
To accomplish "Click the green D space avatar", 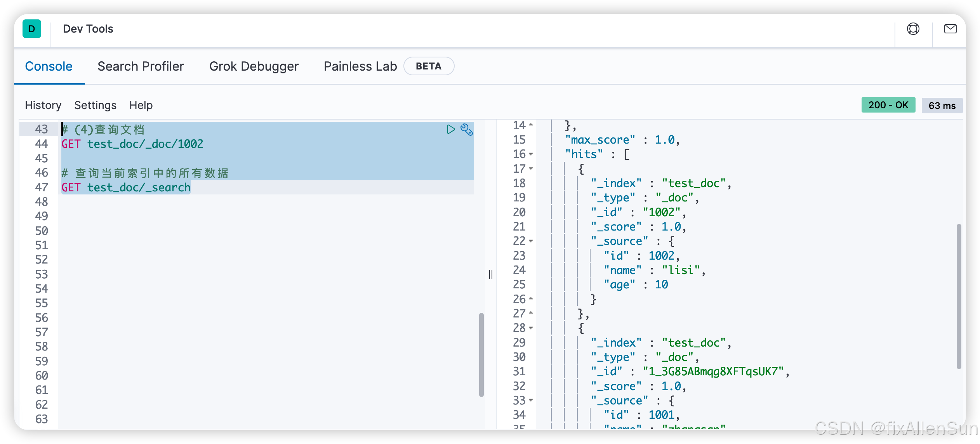I will pyautogui.click(x=32, y=29).
